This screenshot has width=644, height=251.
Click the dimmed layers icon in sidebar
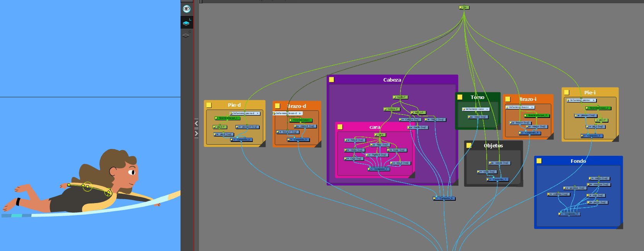[x=186, y=35]
